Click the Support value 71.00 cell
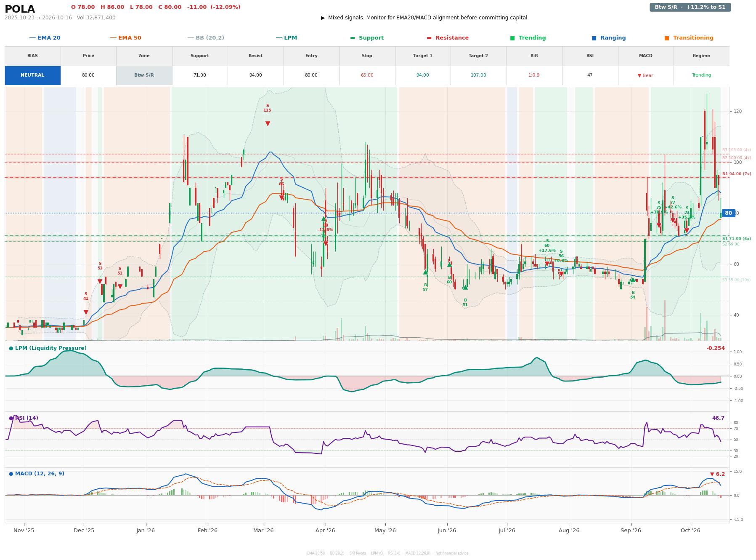 [x=199, y=75]
